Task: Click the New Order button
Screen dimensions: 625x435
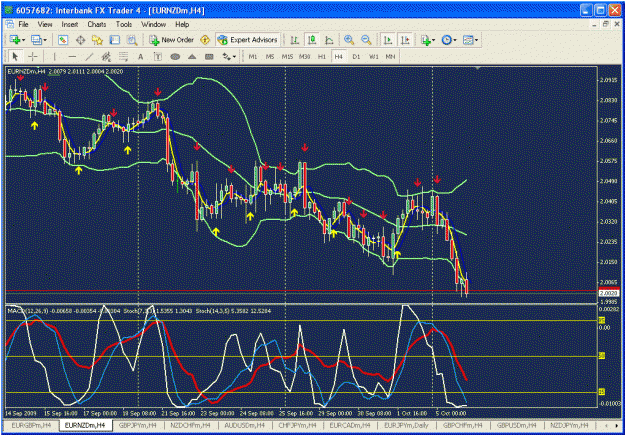Action: 172,40
